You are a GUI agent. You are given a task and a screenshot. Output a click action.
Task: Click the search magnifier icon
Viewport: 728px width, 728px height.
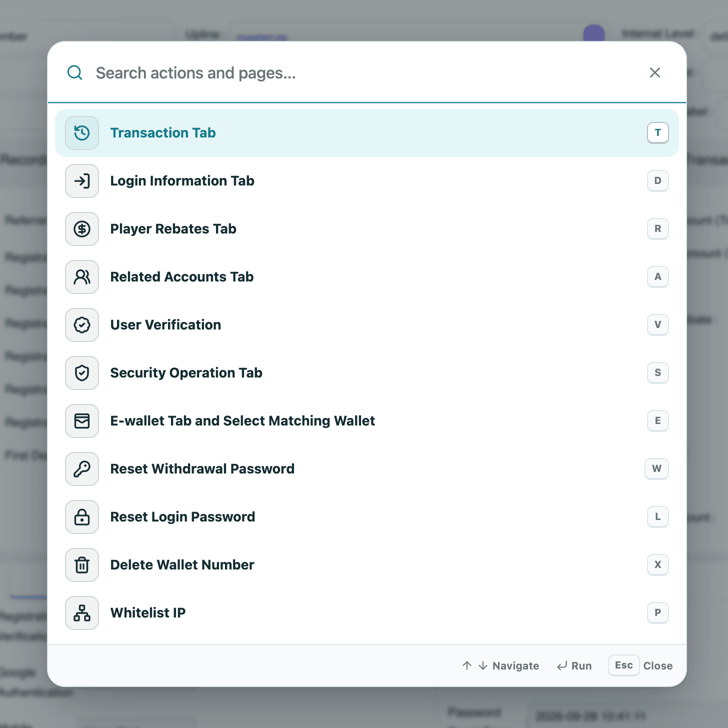coord(75,72)
